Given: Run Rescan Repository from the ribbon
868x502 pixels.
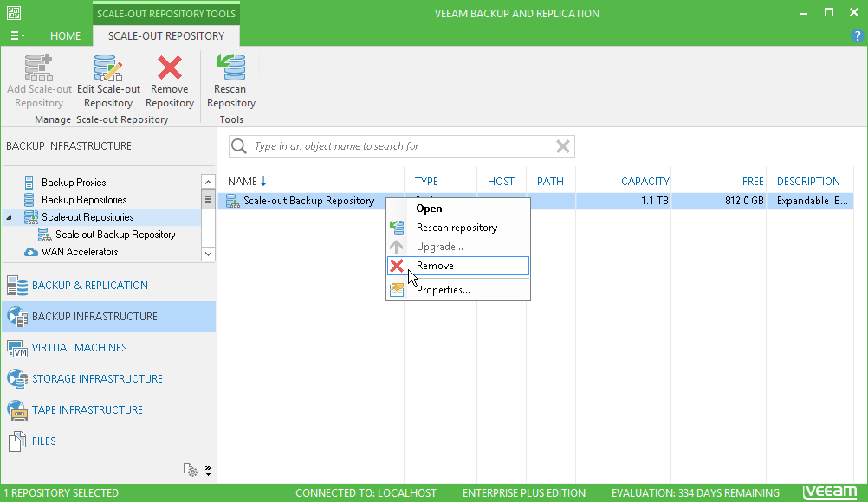Looking at the screenshot, I should coord(230,81).
